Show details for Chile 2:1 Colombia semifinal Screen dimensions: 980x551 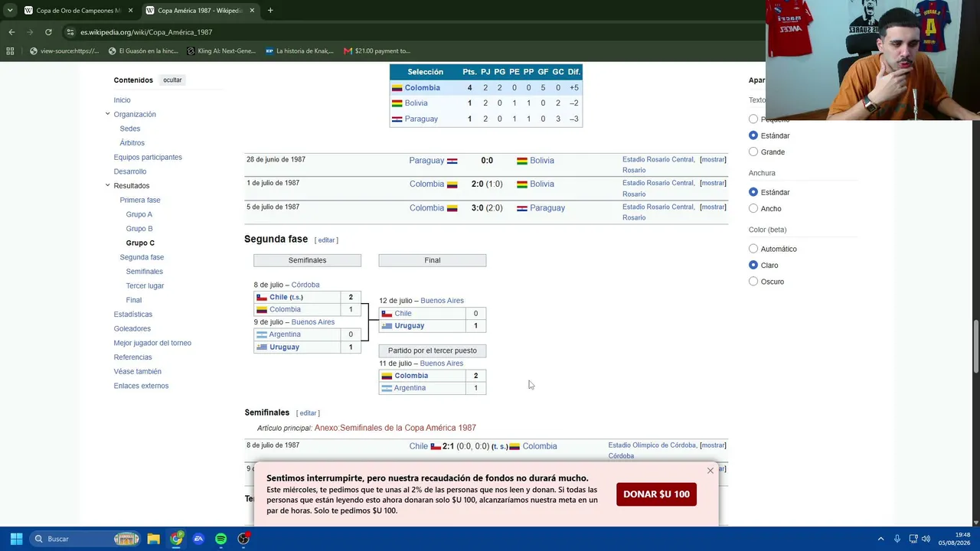coord(713,445)
